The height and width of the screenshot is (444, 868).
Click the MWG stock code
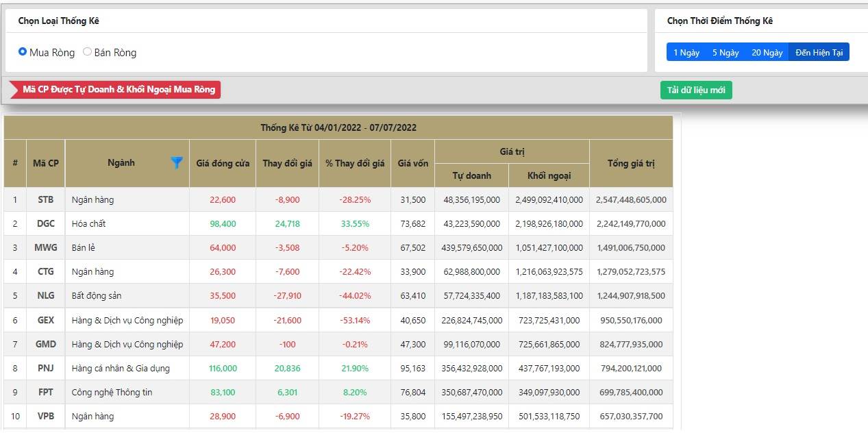(46, 248)
